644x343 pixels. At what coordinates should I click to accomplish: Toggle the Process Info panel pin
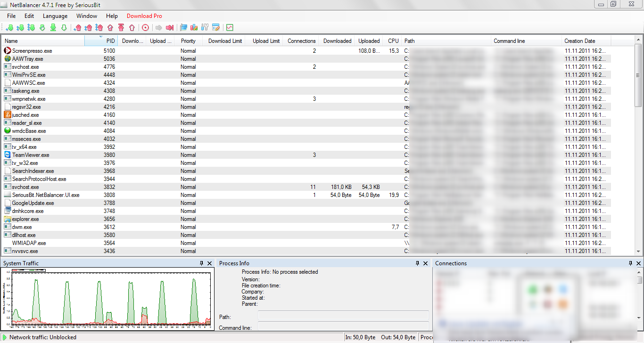click(417, 263)
